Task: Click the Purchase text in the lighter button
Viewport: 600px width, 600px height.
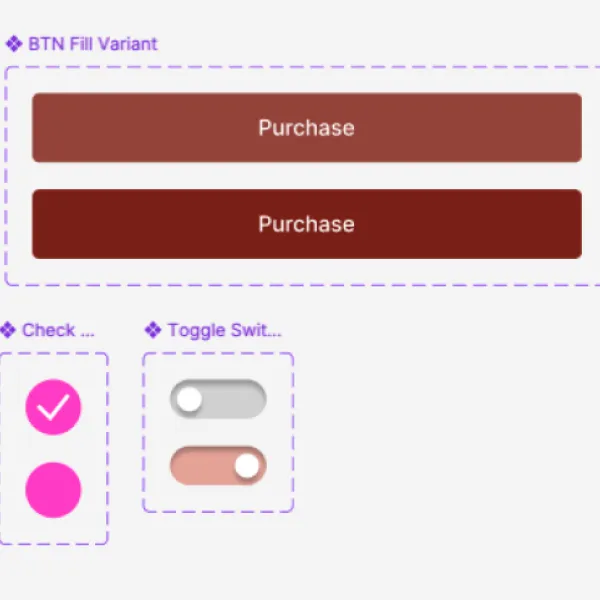Action: coord(307,128)
